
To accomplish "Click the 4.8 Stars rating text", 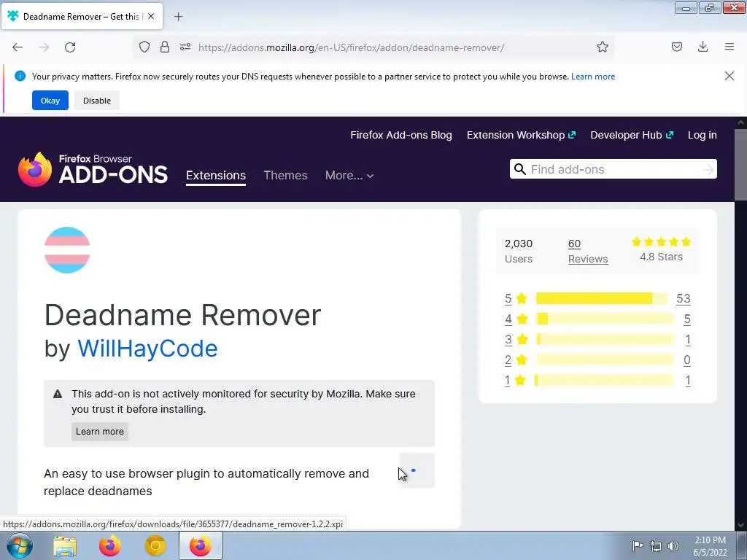I will coord(661,257).
